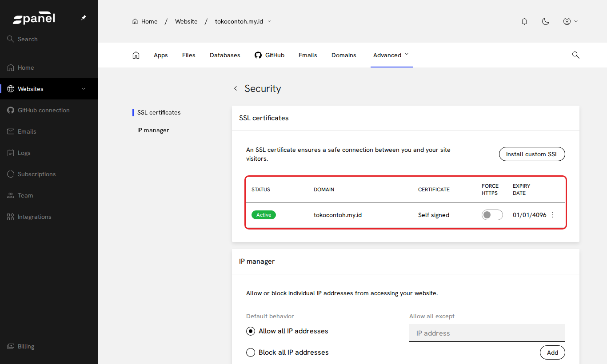
Task: Select the SSL certificates section link
Action: 159,113
